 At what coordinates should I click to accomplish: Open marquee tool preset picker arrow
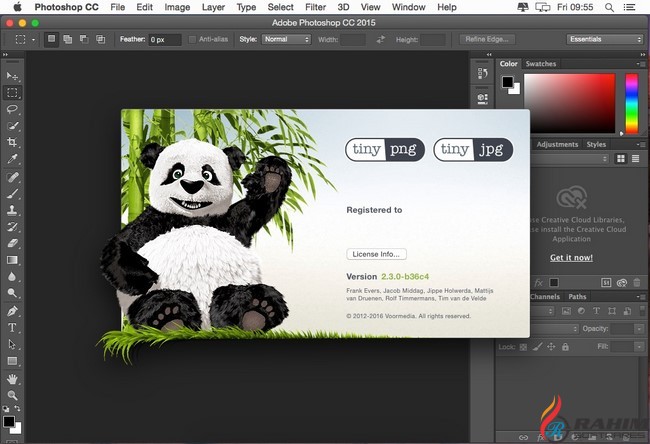click(x=33, y=40)
